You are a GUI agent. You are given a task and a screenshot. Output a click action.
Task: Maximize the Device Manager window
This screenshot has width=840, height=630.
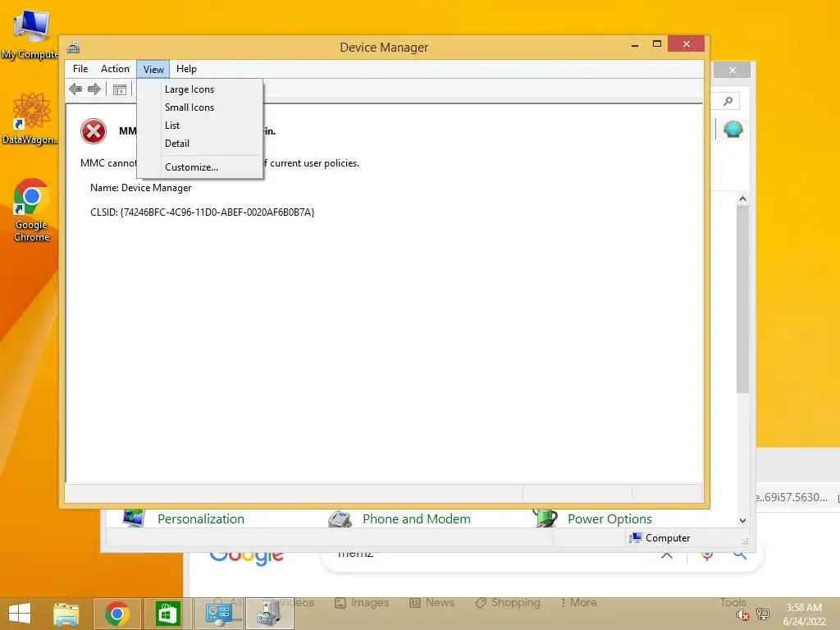pos(657,44)
